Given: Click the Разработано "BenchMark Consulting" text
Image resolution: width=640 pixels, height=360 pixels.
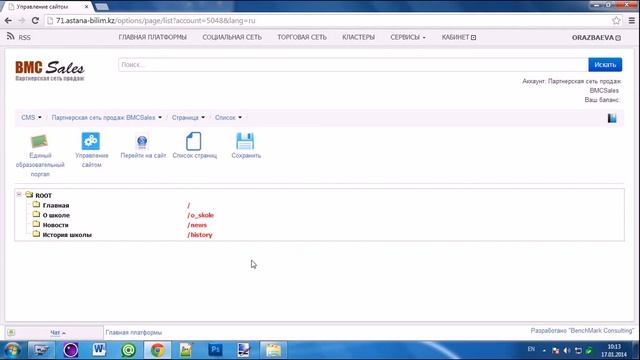Looking at the screenshot, I should [582, 331].
